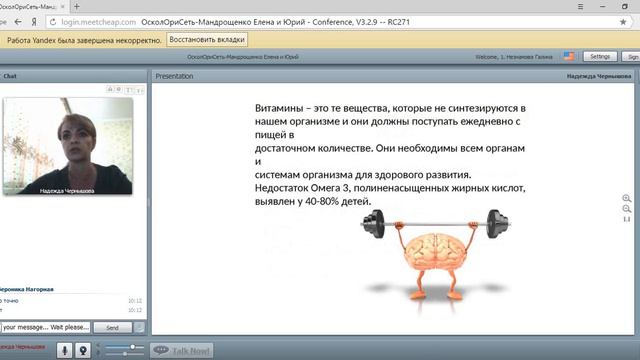Send the chat message
This screenshot has height=360, width=640.
113,327
